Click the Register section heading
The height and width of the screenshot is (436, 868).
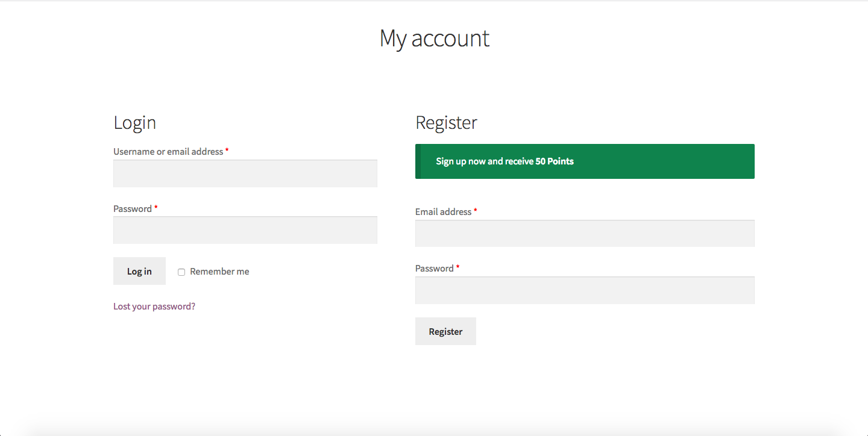446,122
